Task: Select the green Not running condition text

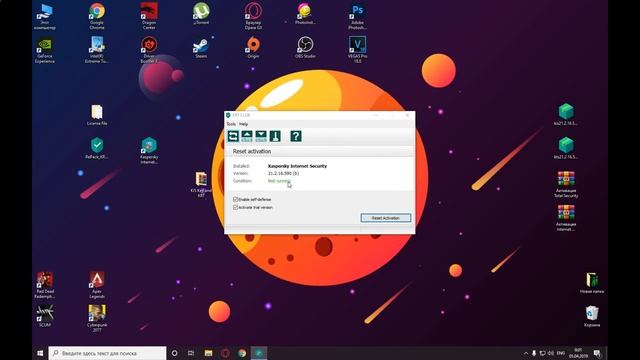Action: pos(279,181)
